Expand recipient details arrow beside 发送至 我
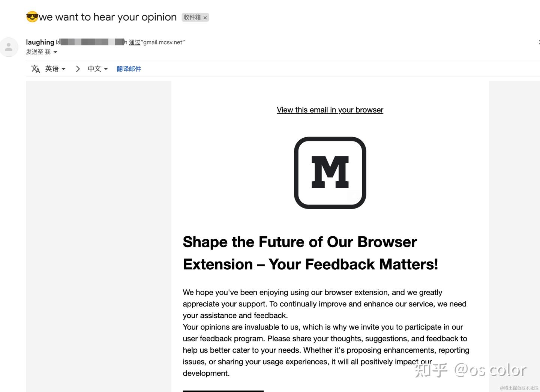Screen dimensions: 540x392 (x=55, y=52)
